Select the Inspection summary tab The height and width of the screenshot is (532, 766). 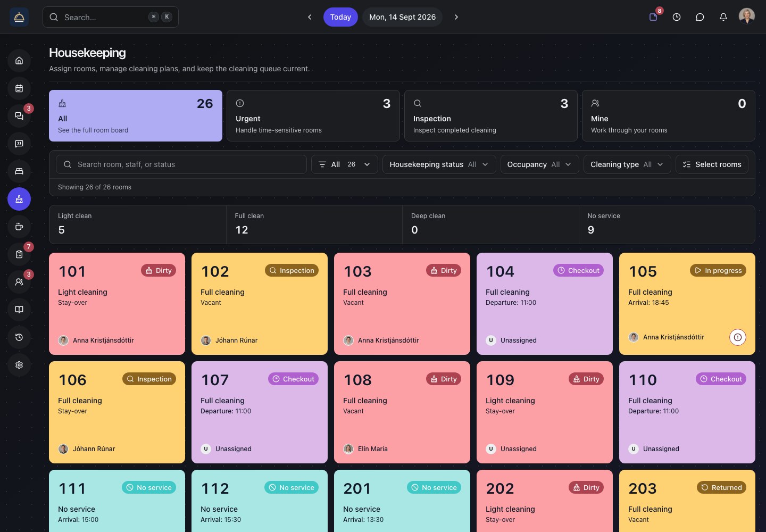[x=491, y=115]
